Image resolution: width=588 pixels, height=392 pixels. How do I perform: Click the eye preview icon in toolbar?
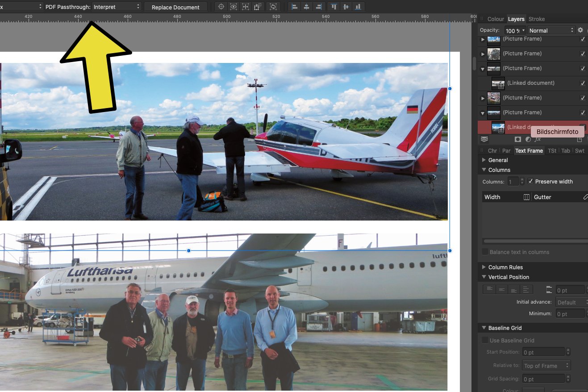tap(233, 7)
